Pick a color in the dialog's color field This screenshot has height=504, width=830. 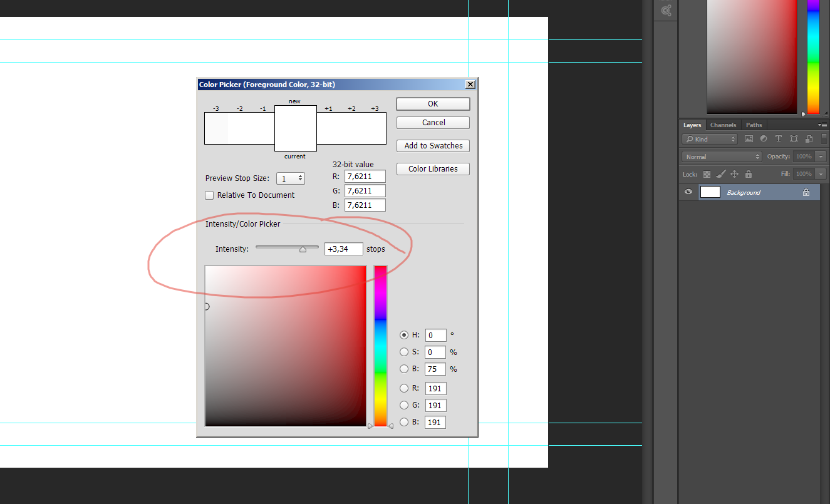click(286, 346)
